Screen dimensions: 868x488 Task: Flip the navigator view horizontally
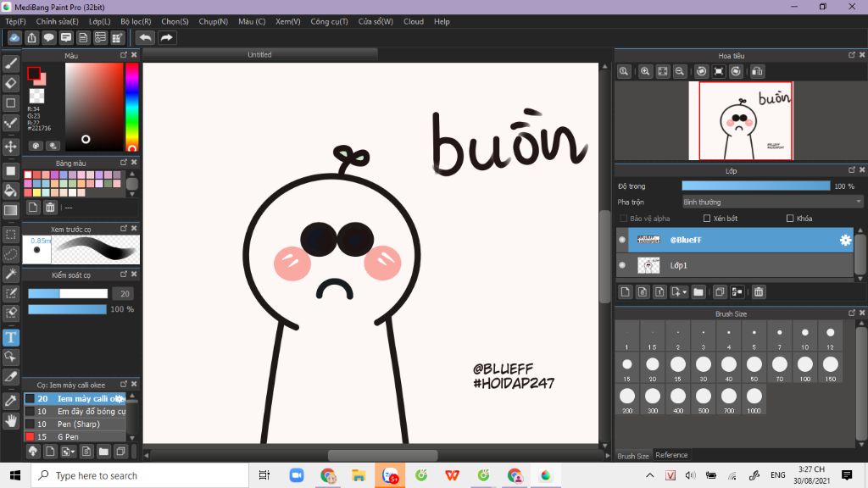(757, 71)
